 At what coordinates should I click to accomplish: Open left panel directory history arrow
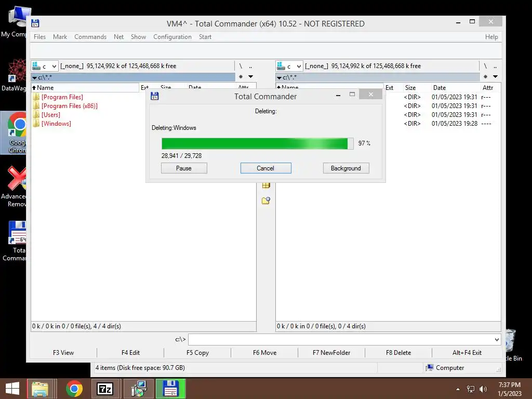point(251,77)
